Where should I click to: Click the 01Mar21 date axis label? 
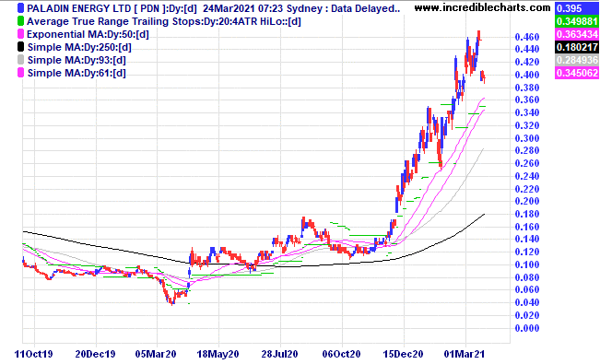point(465,354)
